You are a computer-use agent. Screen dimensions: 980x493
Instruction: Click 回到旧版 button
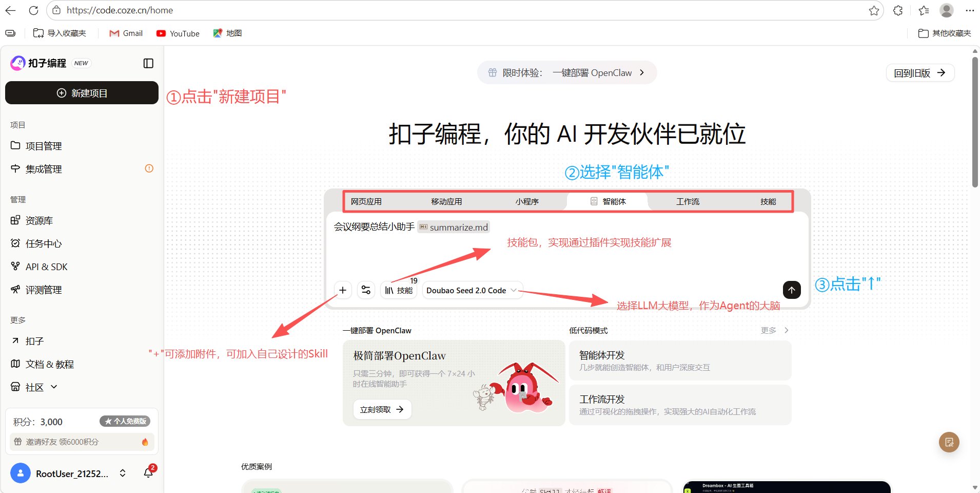coord(920,73)
